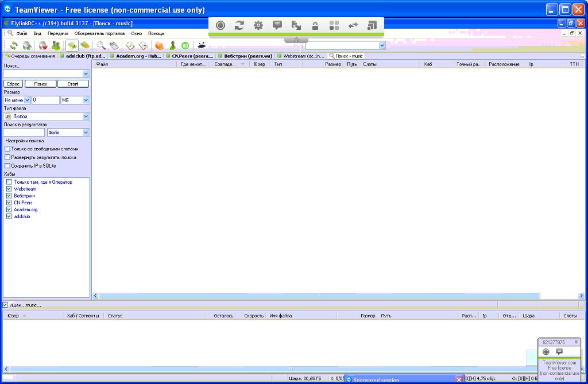Enable 'Развернуть результаты поиска' checkbox
The image size is (588, 384).
coord(7,157)
